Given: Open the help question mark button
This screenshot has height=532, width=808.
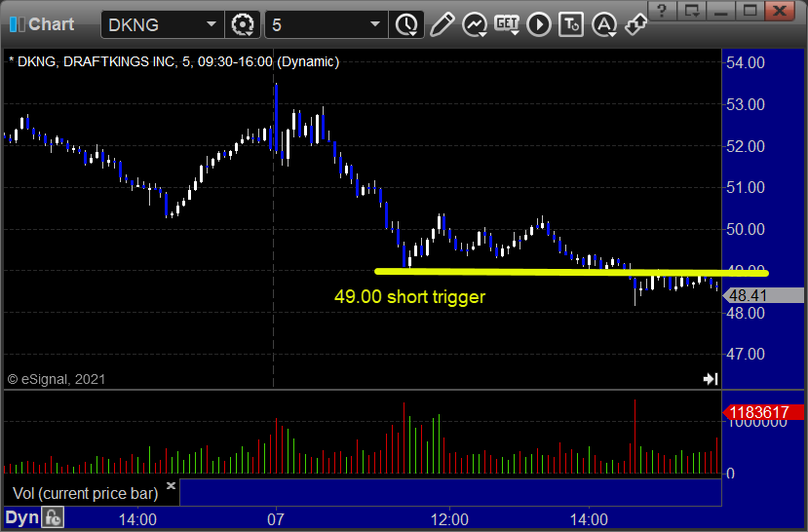Looking at the screenshot, I should pos(662,11).
